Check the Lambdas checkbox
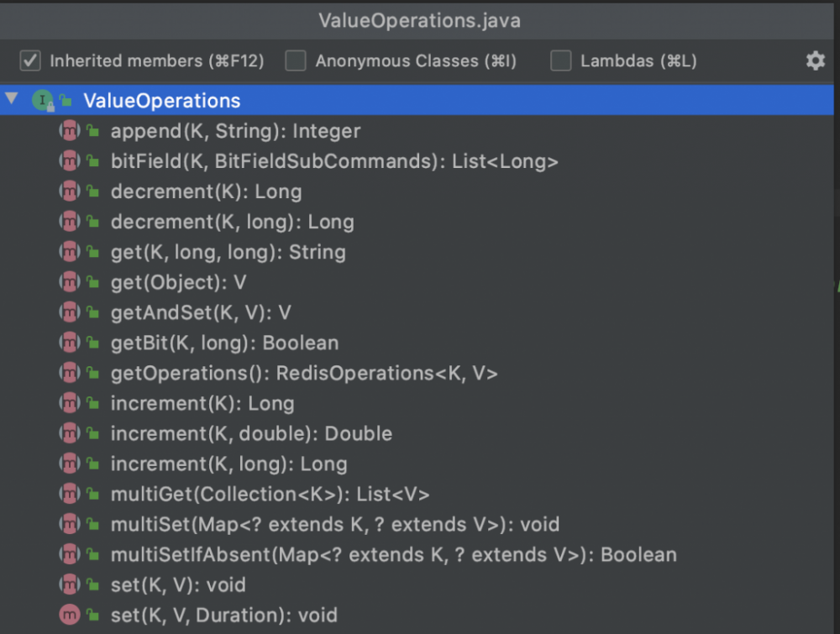The image size is (840, 634). tap(559, 60)
